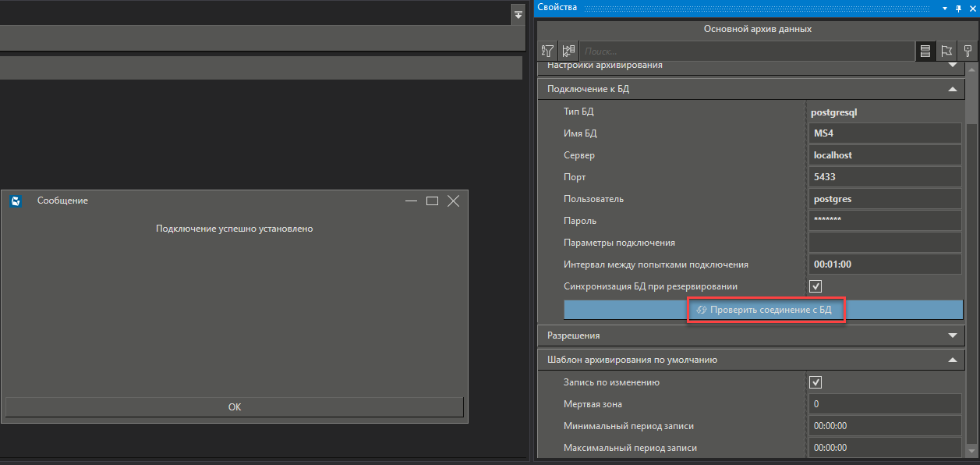Collapse the Подключение к БД section

[x=952, y=89]
